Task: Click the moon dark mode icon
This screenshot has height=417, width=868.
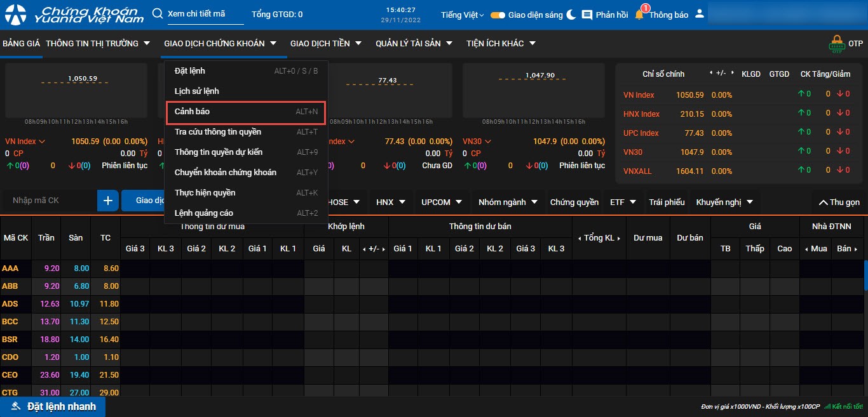Action: coord(571,15)
